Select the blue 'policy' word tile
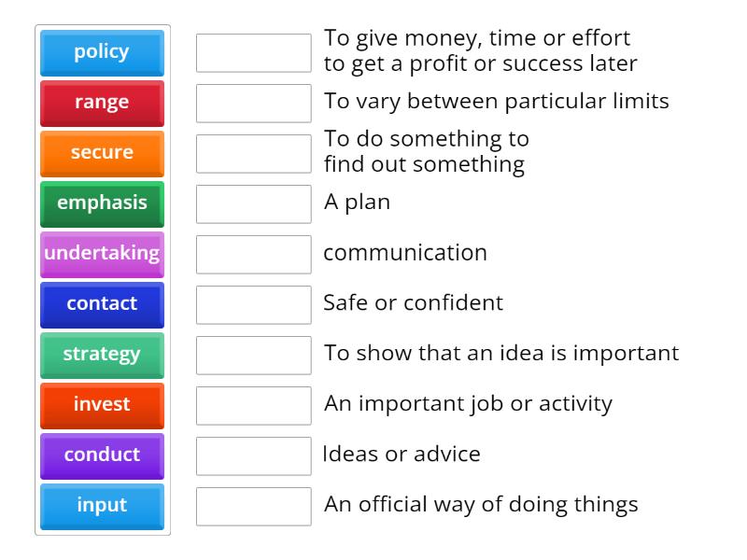This screenshot has height=560, width=747. 102,52
